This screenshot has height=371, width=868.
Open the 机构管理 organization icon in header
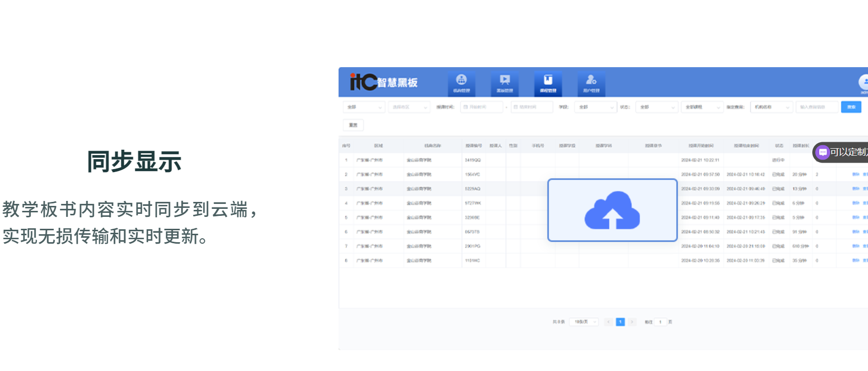(x=461, y=83)
